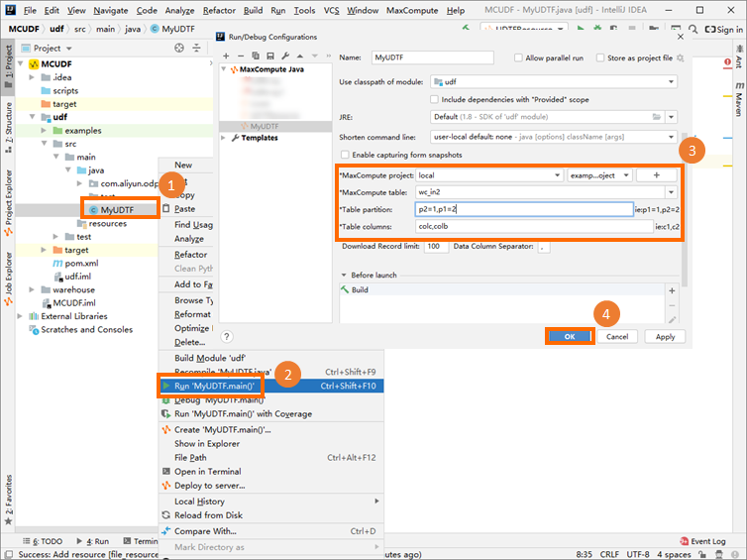
Task: Select MyUDTF class in Project tree
Action: click(x=117, y=210)
